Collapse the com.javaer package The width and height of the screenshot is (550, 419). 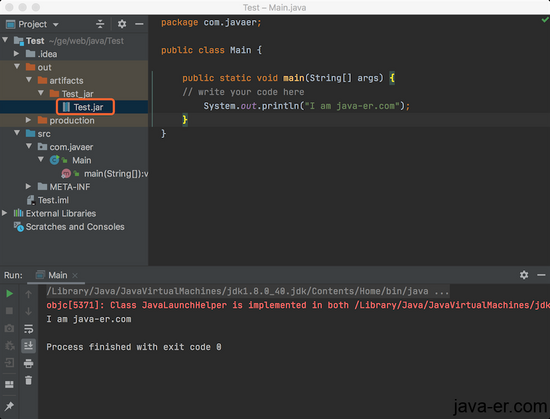tap(29, 146)
